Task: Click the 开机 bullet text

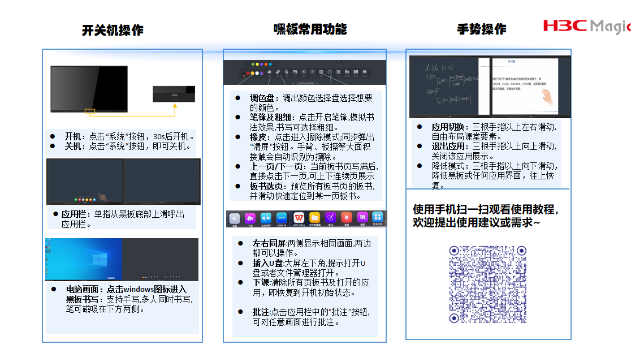Action: [x=129, y=136]
